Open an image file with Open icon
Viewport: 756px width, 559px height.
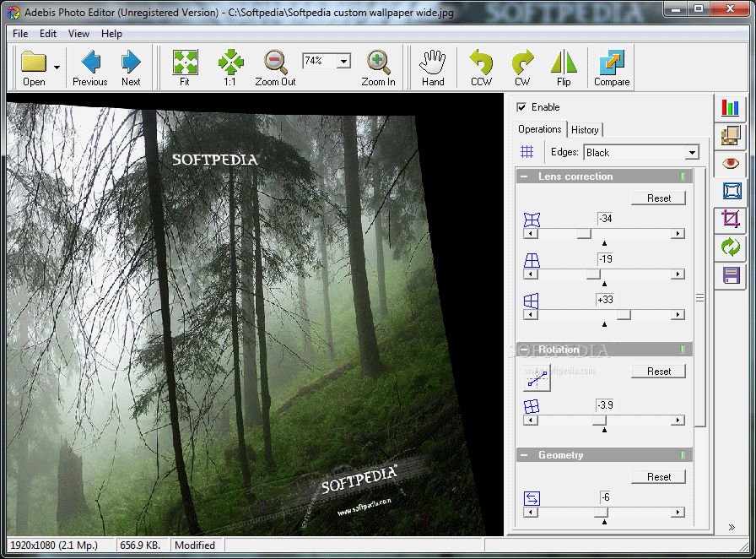(34, 68)
